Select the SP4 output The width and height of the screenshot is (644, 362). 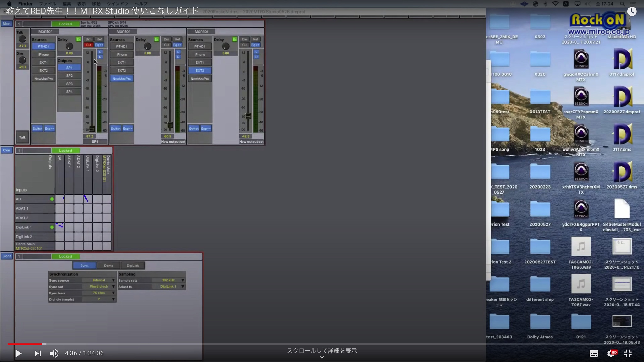pos(69,92)
